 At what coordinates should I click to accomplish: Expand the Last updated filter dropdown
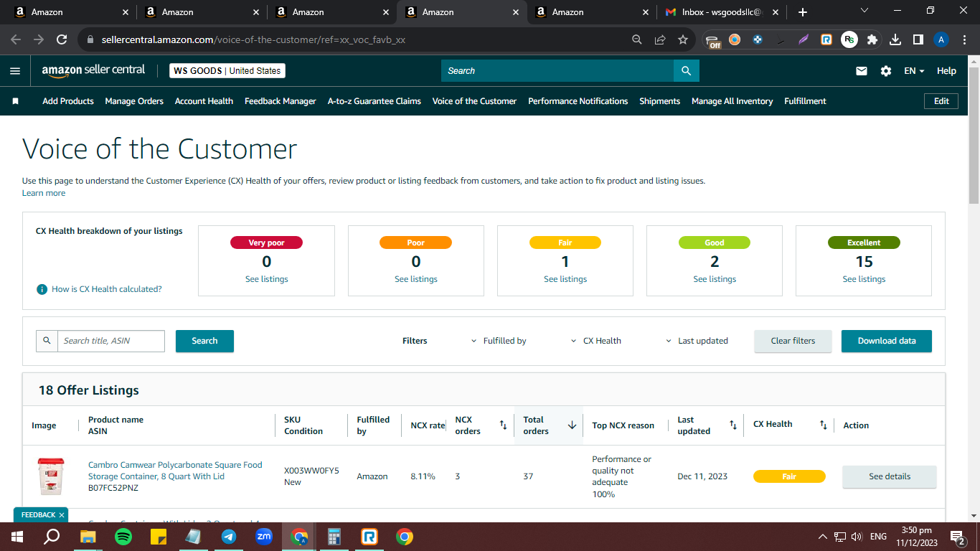(x=697, y=341)
